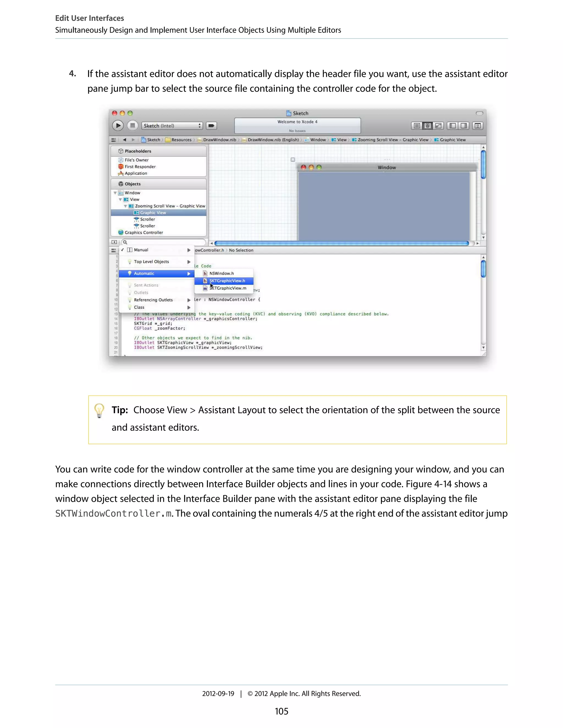Click canvas scroll down arrow
Image resolution: width=563 pixels, height=728 pixels.
483,238
